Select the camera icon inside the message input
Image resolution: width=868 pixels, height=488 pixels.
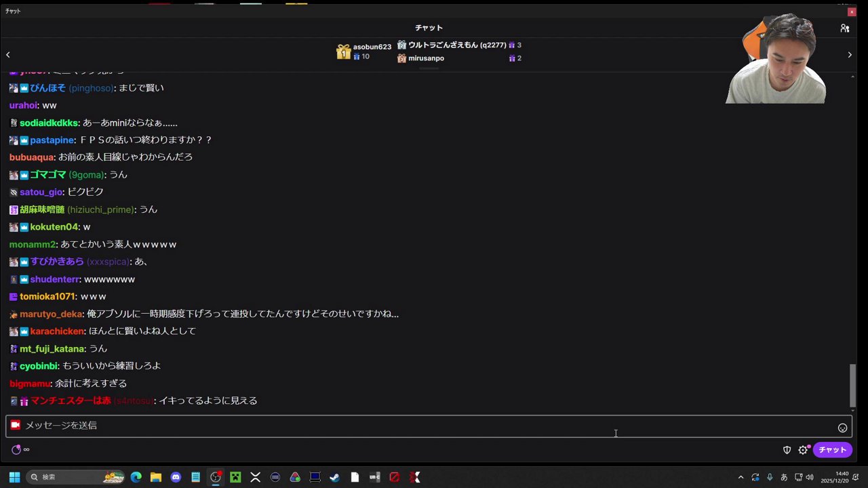click(x=15, y=425)
